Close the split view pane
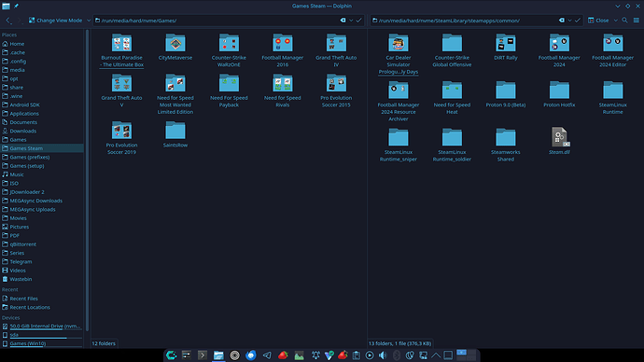644x362 pixels. point(598,21)
